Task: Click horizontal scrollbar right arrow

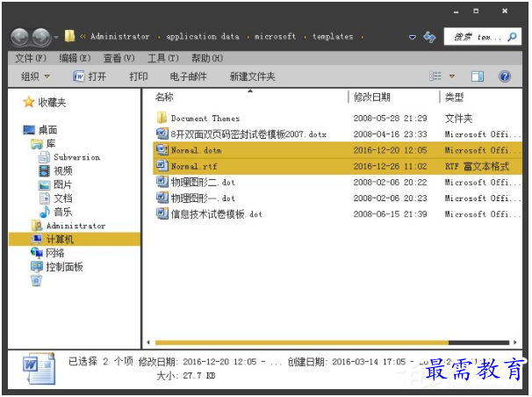Action: 515,343
